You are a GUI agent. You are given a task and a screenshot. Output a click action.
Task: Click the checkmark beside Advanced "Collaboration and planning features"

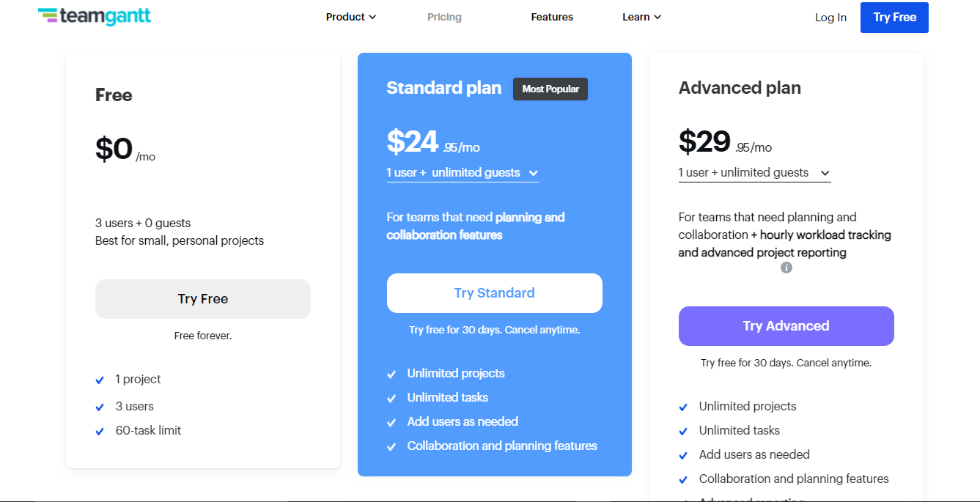tap(683, 480)
